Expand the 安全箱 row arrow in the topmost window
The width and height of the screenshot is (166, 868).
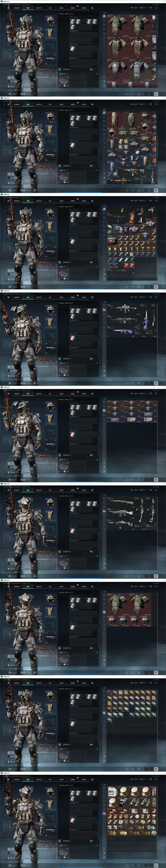click(x=97, y=74)
